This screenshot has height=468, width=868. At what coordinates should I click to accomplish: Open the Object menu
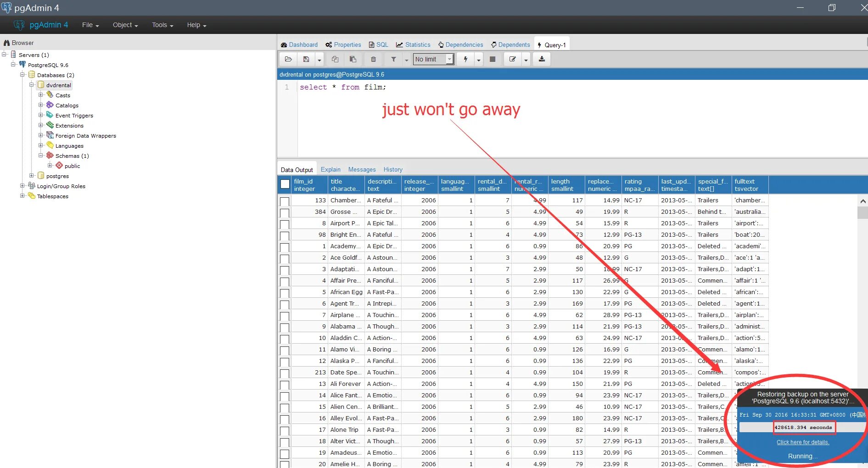click(x=125, y=25)
